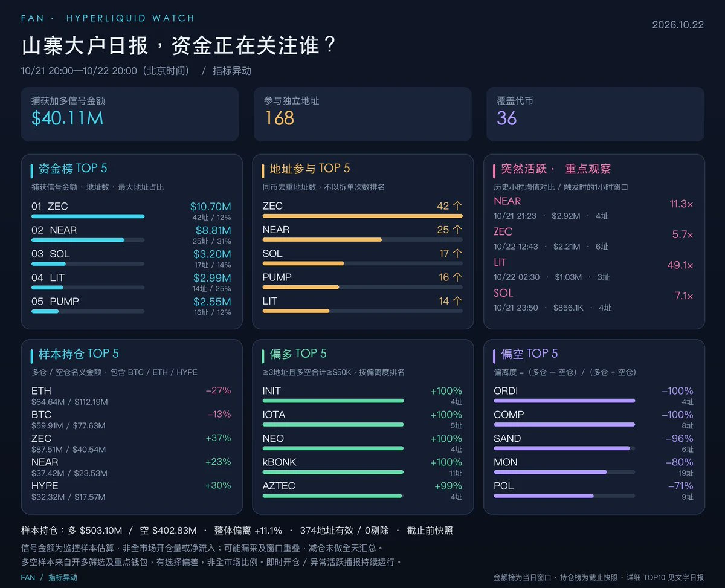Click NEAR's "11.3×" activity multiplier
This screenshot has width=725, height=588.
[681, 204]
